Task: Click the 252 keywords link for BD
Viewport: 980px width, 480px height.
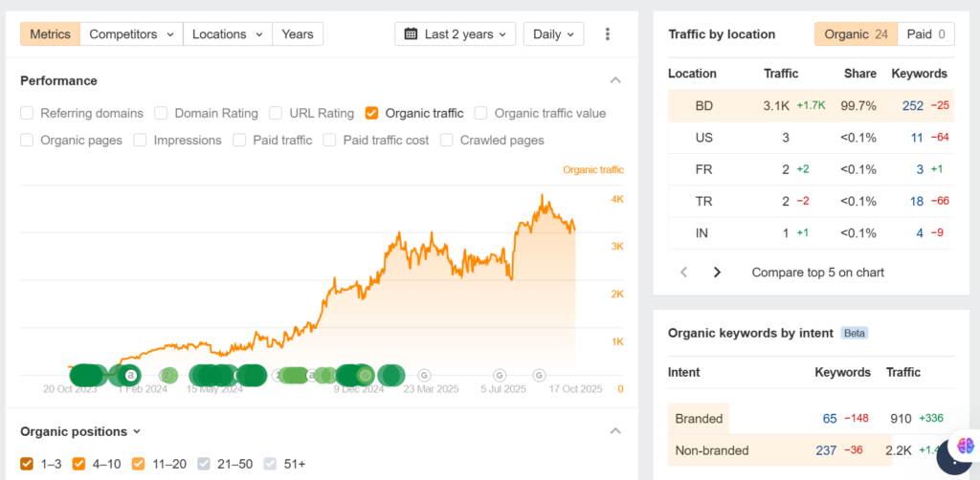Action: (x=912, y=105)
